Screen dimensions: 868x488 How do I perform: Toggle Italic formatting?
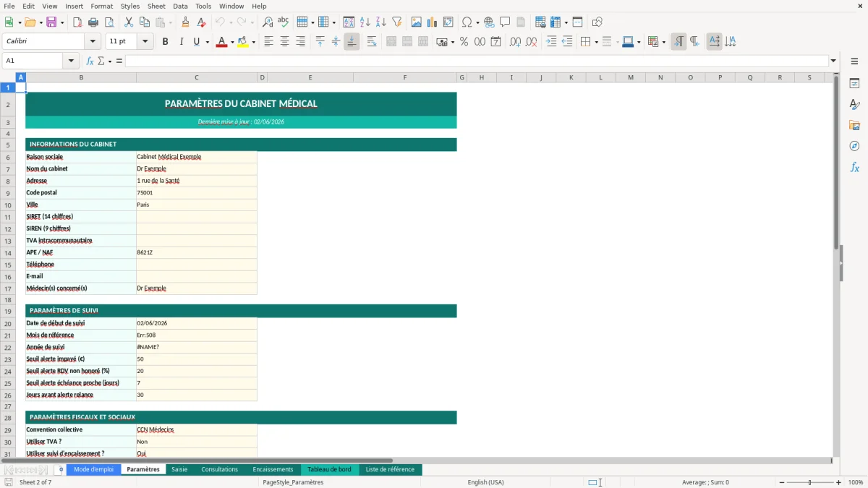tap(181, 42)
